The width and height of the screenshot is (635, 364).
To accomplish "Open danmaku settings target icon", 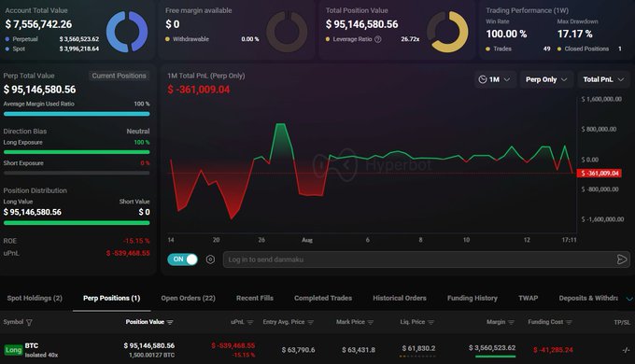I will (210, 259).
